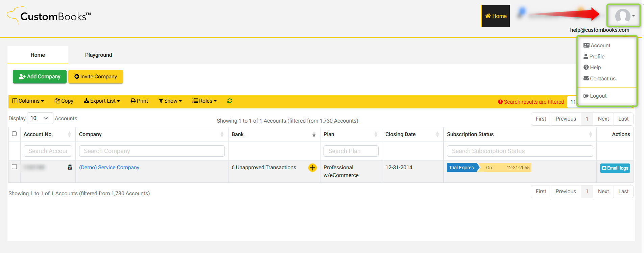Expand the Columns dropdown
644x253 pixels.
(x=28, y=101)
